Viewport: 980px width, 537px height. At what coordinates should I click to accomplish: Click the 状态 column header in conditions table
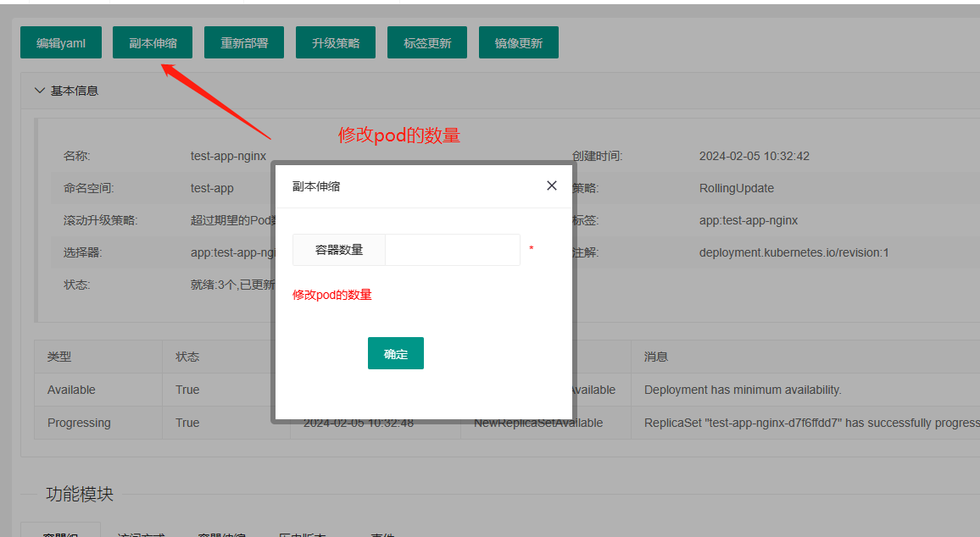[x=187, y=357]
